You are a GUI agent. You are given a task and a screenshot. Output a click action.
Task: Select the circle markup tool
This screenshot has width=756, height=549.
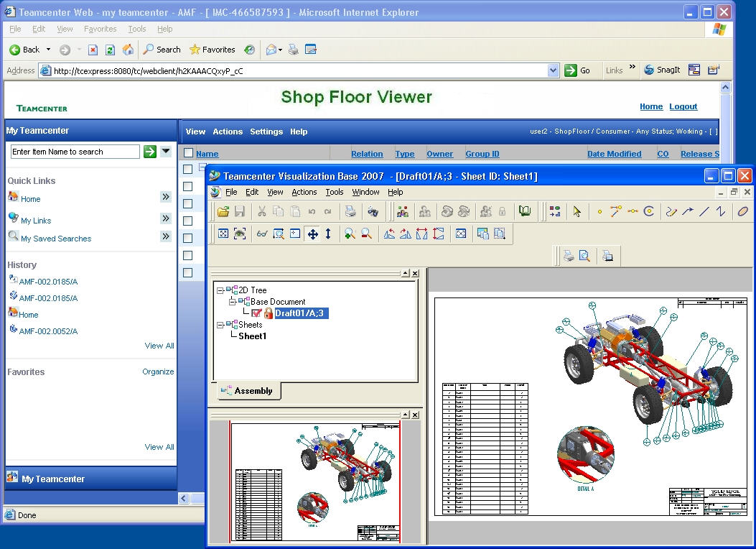(649, 211)
